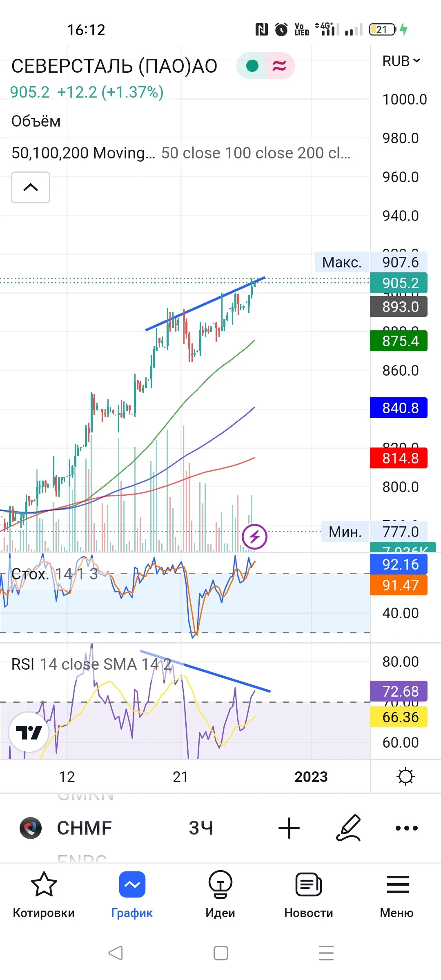Tap the battery indicator in status bar

pyautogui.click(x=383, y=29)
